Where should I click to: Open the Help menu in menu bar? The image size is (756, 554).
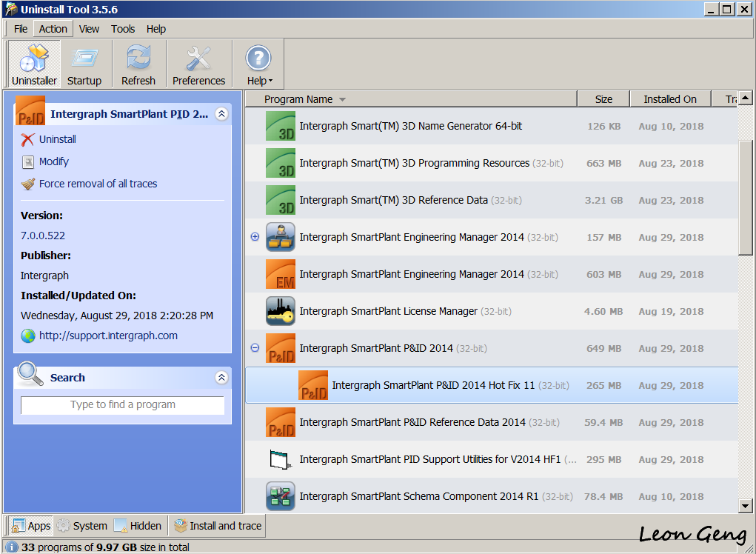point(156,29)
